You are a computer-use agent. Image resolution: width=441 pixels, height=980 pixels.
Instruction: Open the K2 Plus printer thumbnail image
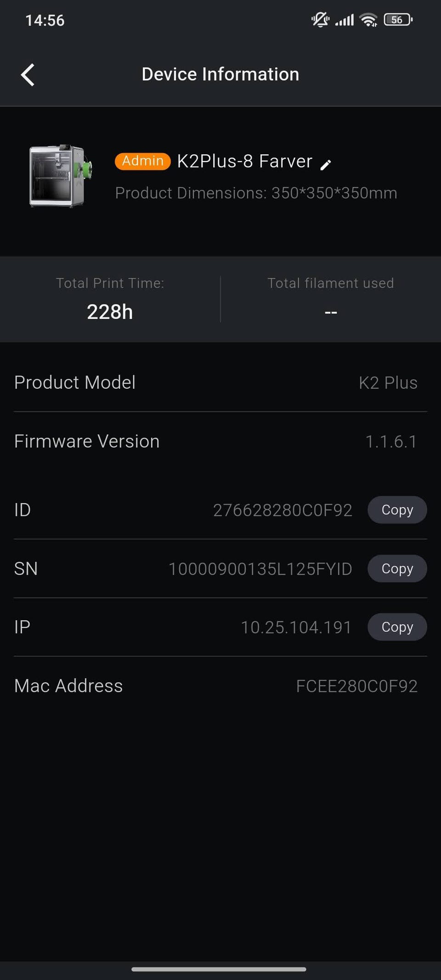tap(60, 176)
